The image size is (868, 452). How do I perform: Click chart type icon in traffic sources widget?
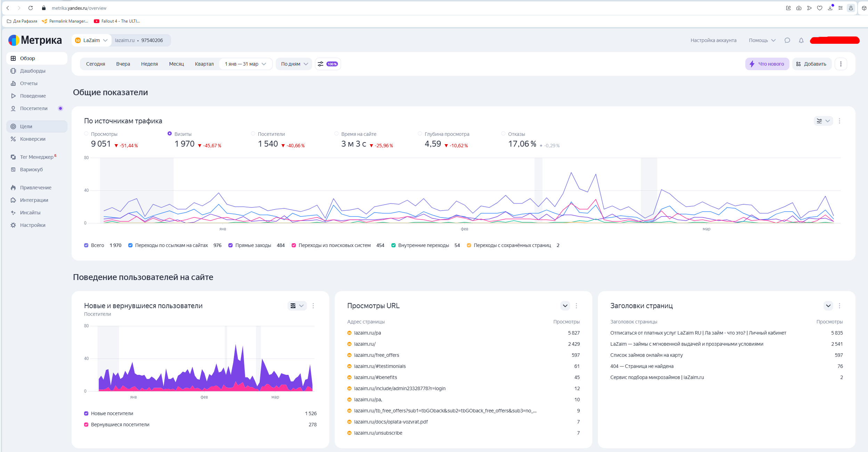pos(819,121)
